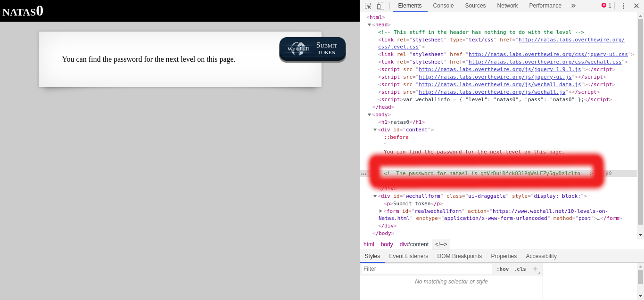The height and width of the screenshot is (300, 644).
Task: Close the DevTools panel
Action: 636,6
